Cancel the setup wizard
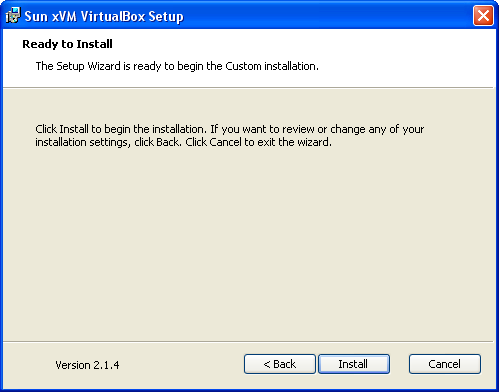499x392 pixels. pos(445,364)
